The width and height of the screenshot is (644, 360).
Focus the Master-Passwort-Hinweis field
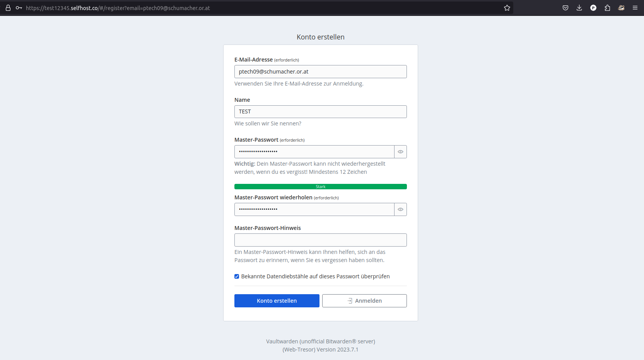[x=320, y=240]
